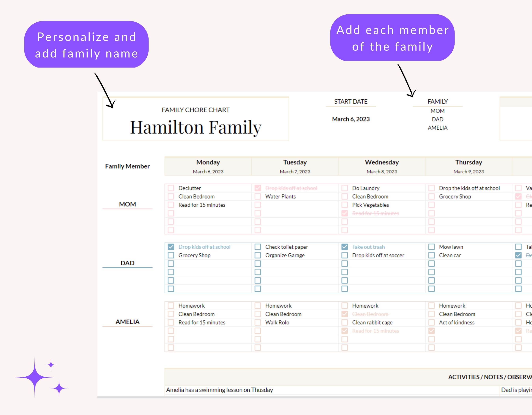Screen dimensions: 532x415
Task: Mark Walk Rolo complete for Amelia Tuesday
Action: (x=258, y=322)
